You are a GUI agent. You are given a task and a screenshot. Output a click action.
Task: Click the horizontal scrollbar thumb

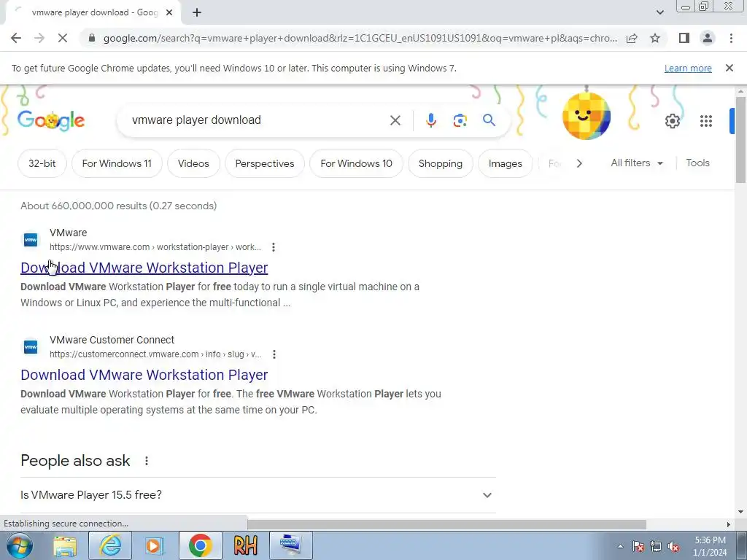[447, 524]
